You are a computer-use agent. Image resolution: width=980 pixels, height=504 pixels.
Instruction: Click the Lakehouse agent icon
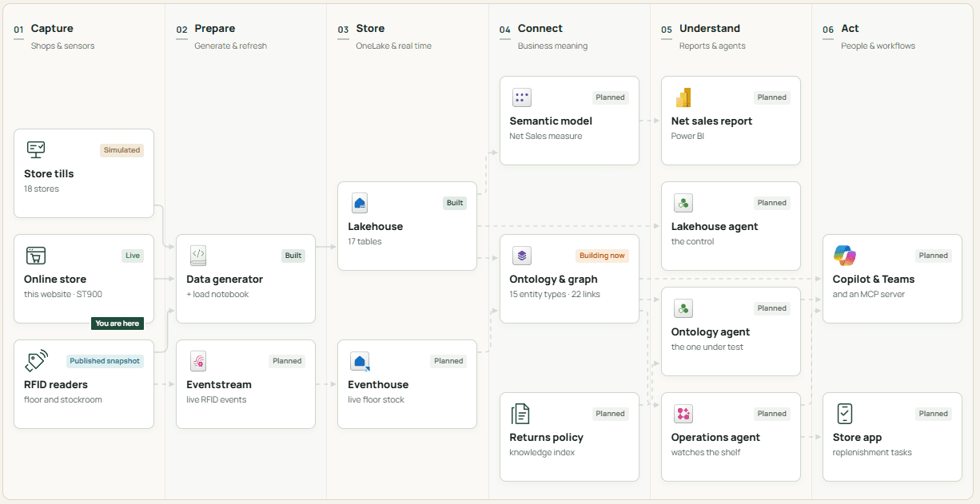pyautogui.click(x=683, y=203)
